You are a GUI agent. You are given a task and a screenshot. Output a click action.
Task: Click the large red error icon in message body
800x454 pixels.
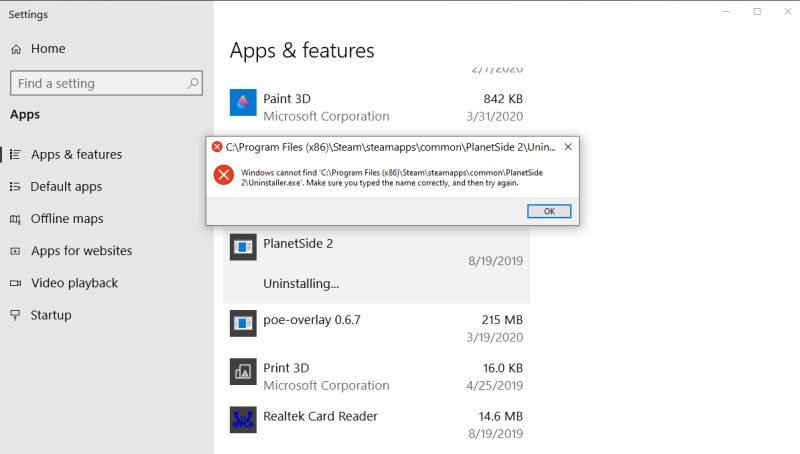[223, 175]
